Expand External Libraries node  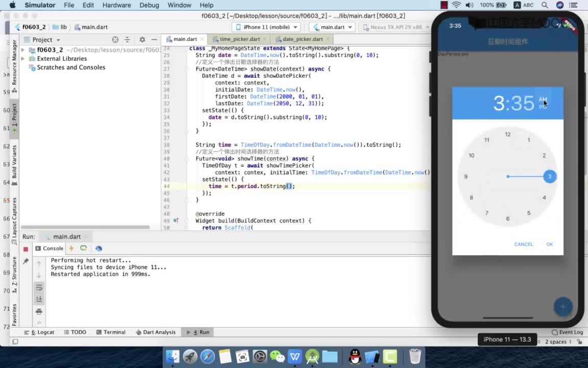(x=23, y=59)
